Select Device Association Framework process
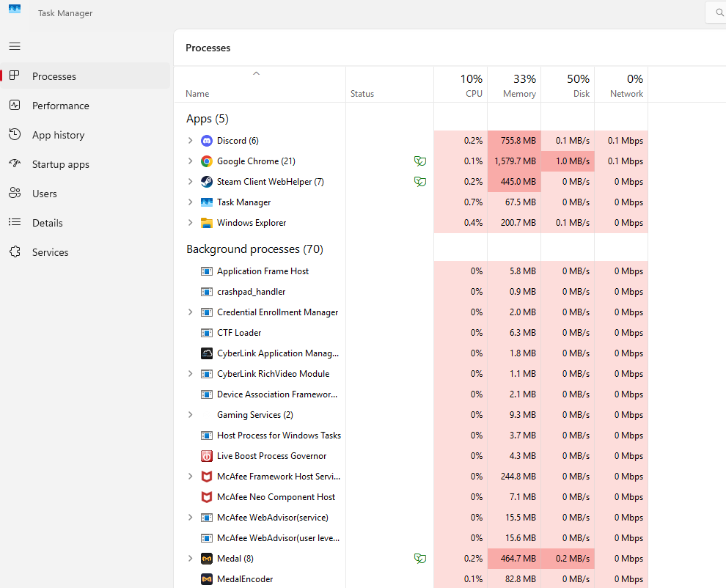 [x=411, y=394]
